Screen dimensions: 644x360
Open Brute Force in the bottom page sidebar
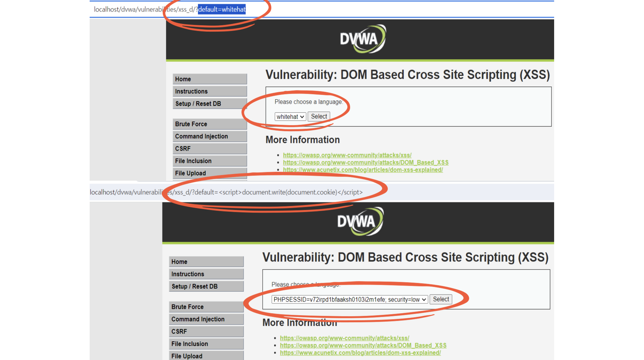click(206, 307)
